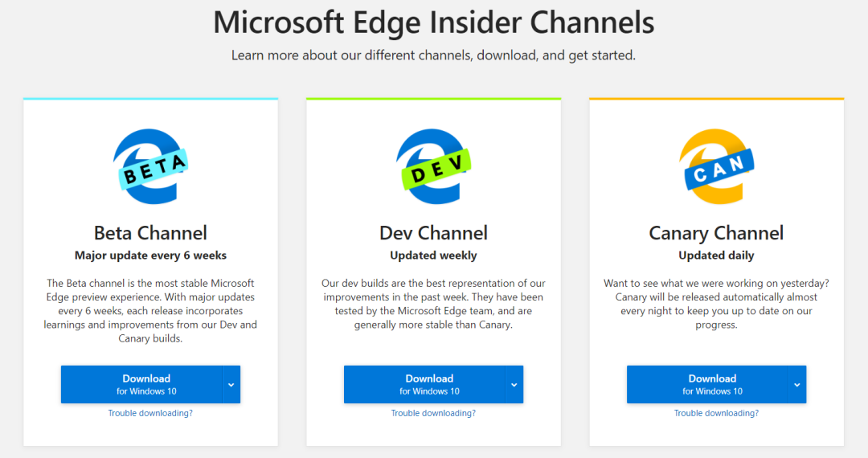Open Trouble downloading link under Canary

716,413
